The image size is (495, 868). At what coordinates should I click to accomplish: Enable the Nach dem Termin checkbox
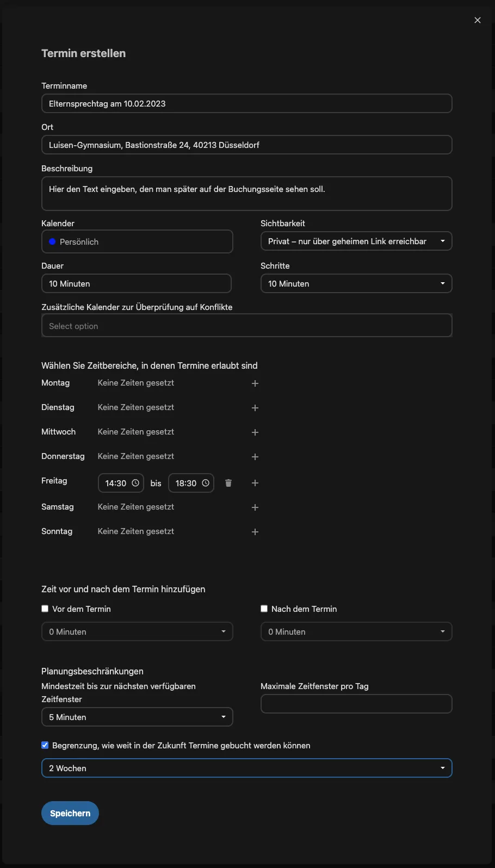click(264, 609)
